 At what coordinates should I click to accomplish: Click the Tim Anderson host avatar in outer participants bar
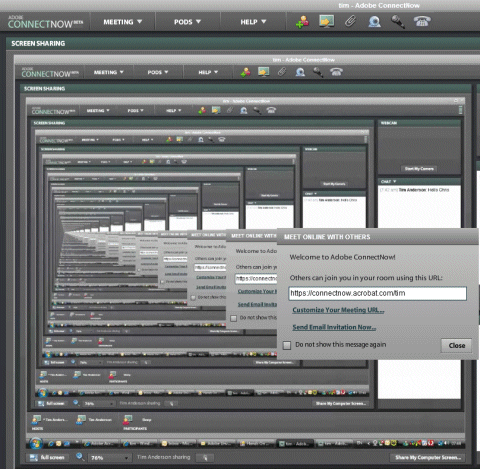tap(81, 419)
